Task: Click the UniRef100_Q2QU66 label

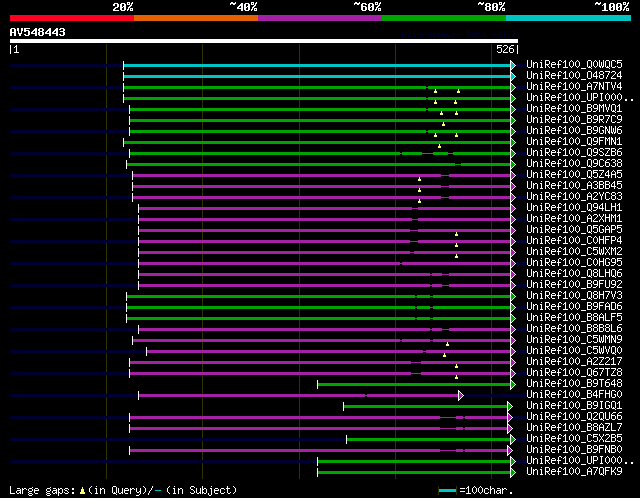Action: coord(574,417)
